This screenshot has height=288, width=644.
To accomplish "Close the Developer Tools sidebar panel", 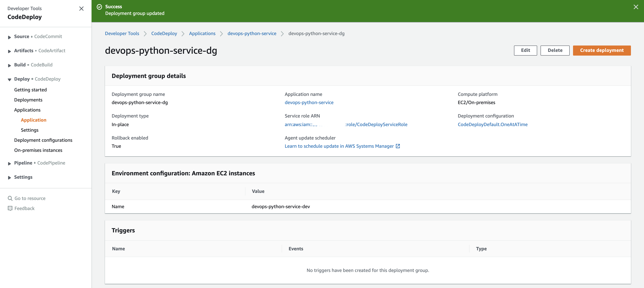I will click(x=81, y=8).
